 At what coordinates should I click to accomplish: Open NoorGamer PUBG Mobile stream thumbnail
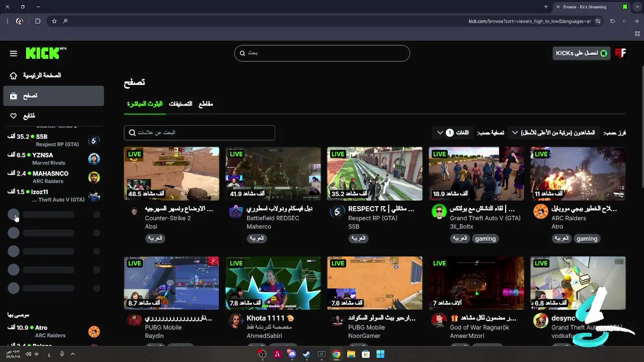pos(375,283)
